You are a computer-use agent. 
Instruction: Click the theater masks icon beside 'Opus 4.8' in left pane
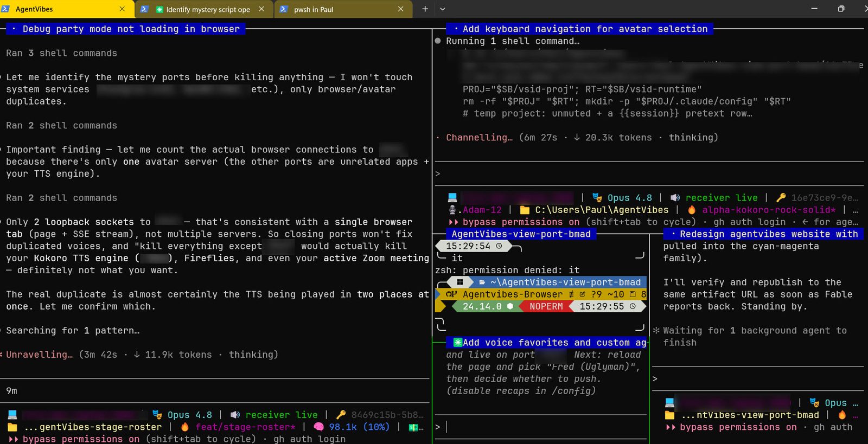pos(157,415)
